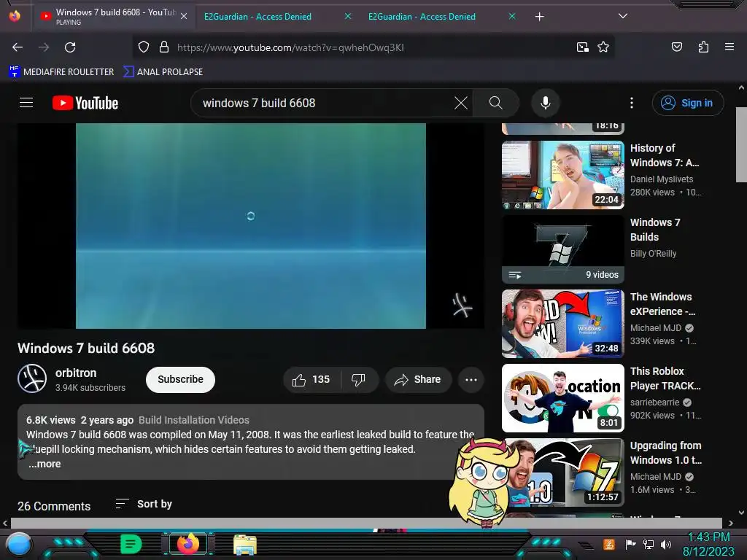Open the taskbar clock showing 1:43 PM

pyautogui.click(x=708, y=544)
